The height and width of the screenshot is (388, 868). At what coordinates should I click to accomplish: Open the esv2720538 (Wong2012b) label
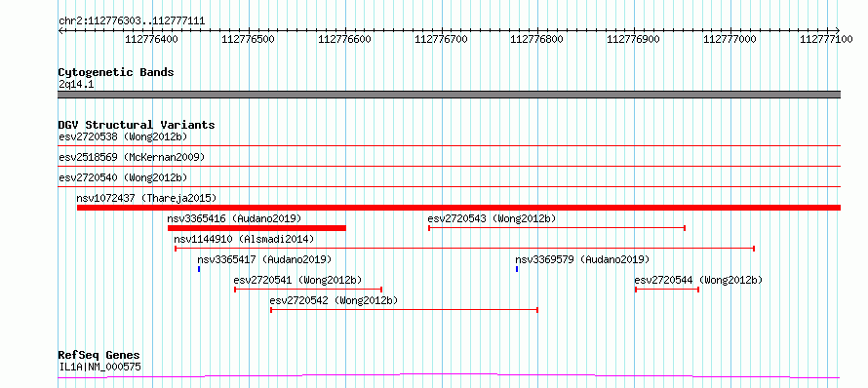(123, 136)
